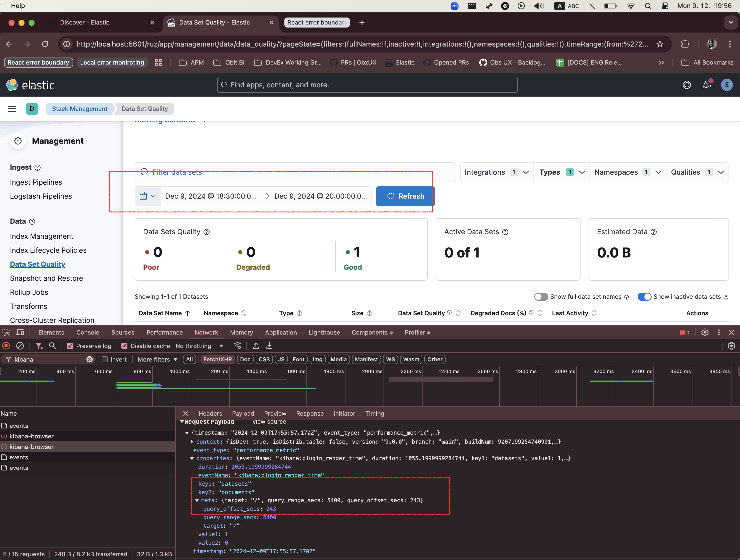Select the Network tab in DevTools
Image resolution: width=740 pixels, height=560 pixels.
coord(207,332)
